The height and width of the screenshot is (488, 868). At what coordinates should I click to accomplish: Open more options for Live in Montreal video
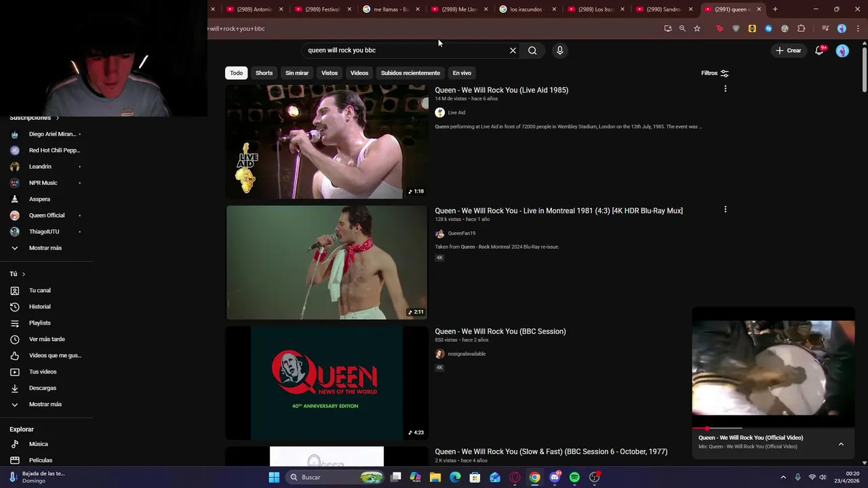pos(725,209)
